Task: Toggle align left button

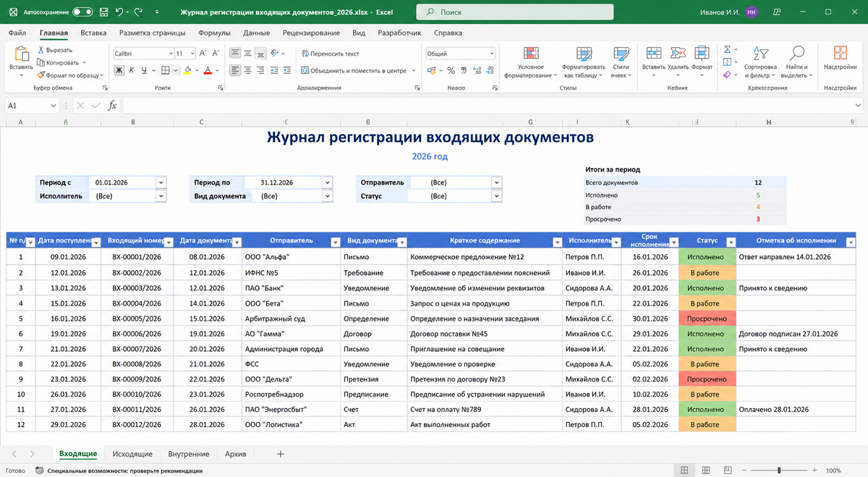Action: [x=235, y=70]
